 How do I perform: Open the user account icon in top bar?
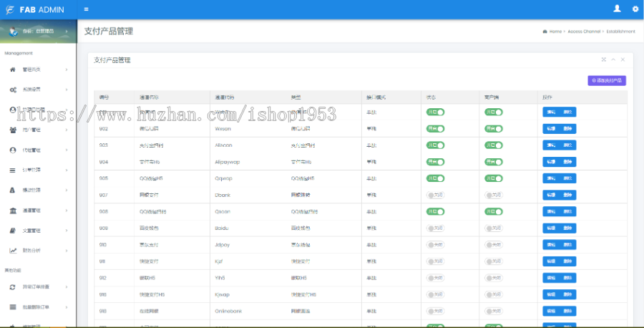point(617,9)
